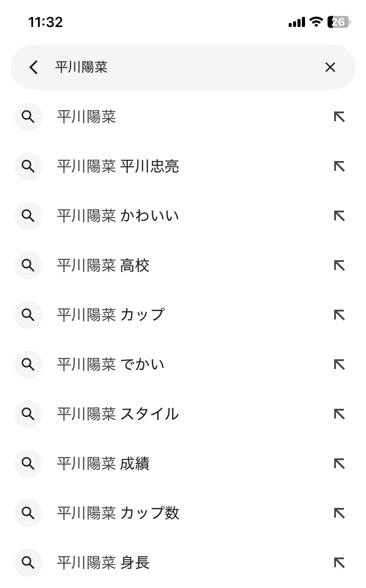The image size is (366, 588).
Task: Click search icon on 身長 row
Action: tap(28, 563)
